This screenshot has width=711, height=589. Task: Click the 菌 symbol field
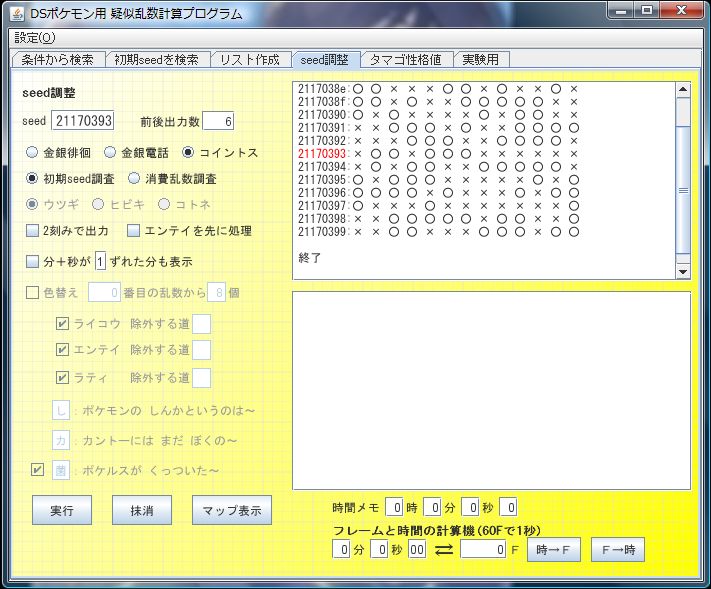pyautogui.click(x=61, y=470)
